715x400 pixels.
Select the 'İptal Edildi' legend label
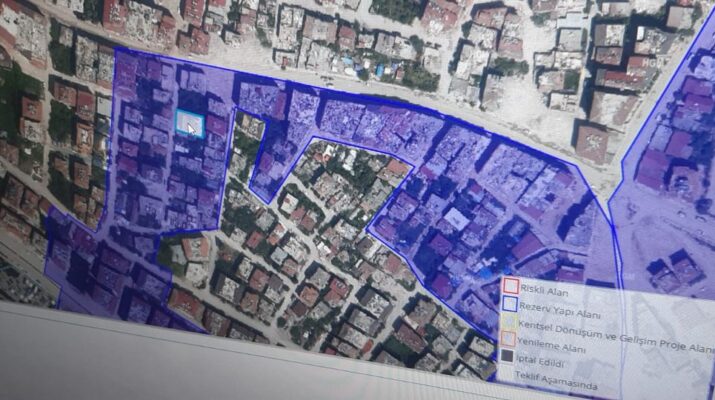539,360
